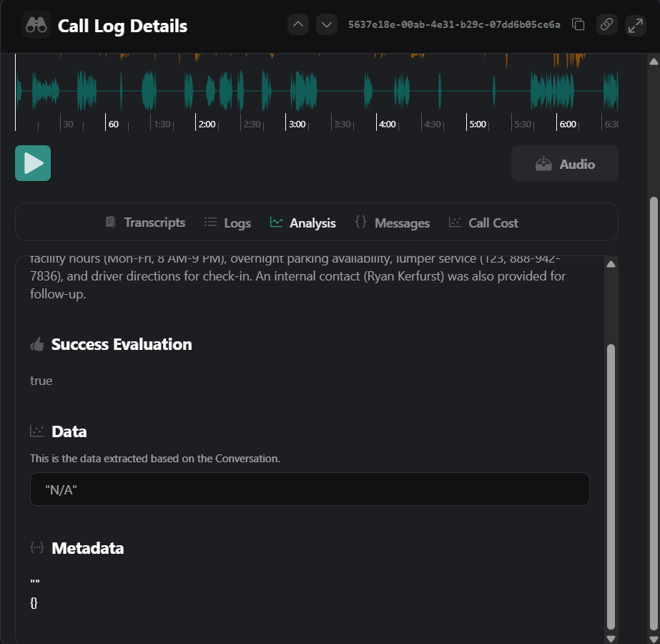Click the Data section chart icon
This screenshot has height=644, width=660.
[x=36, y=431]
